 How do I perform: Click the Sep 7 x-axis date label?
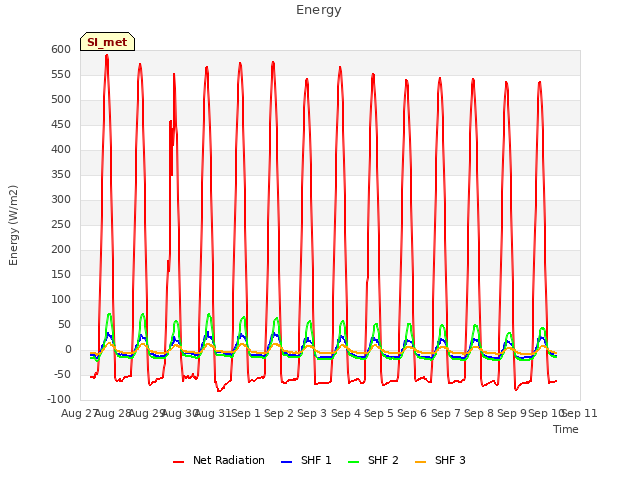(x=446, y=413)
